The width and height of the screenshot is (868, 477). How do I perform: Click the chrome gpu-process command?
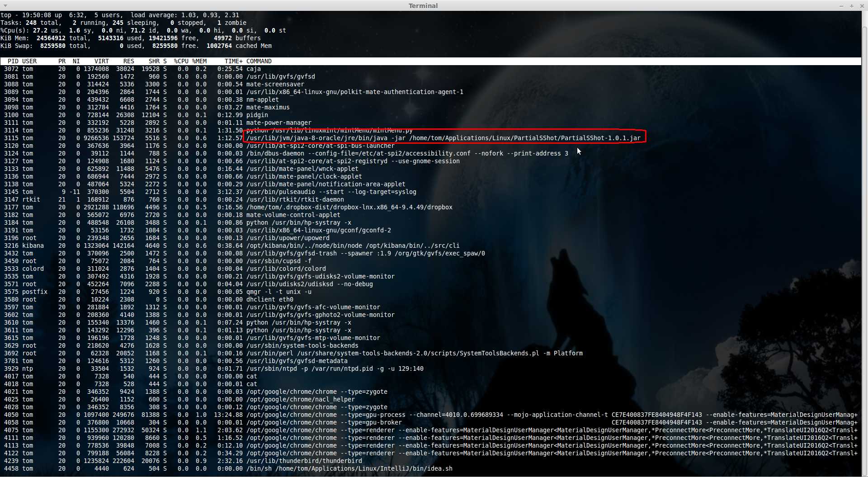[552, 415]
